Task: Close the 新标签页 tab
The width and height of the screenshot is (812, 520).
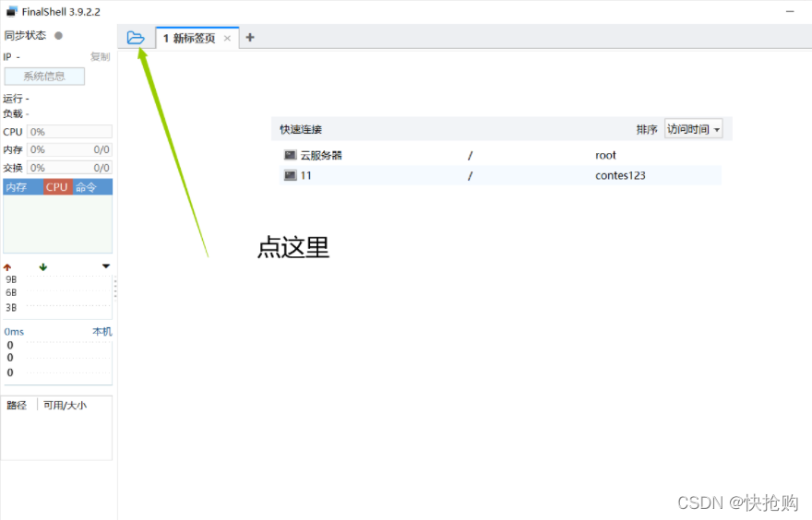Action: (227, 39)
